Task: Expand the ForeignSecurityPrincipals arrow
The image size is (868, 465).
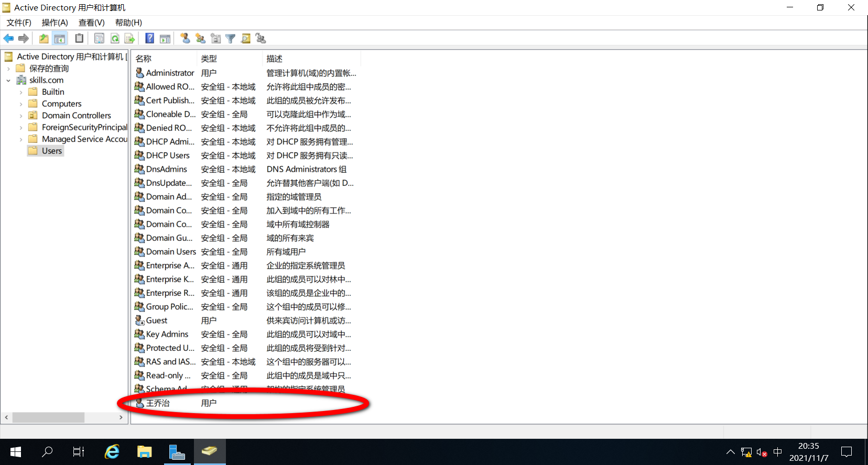Action: 21,128
